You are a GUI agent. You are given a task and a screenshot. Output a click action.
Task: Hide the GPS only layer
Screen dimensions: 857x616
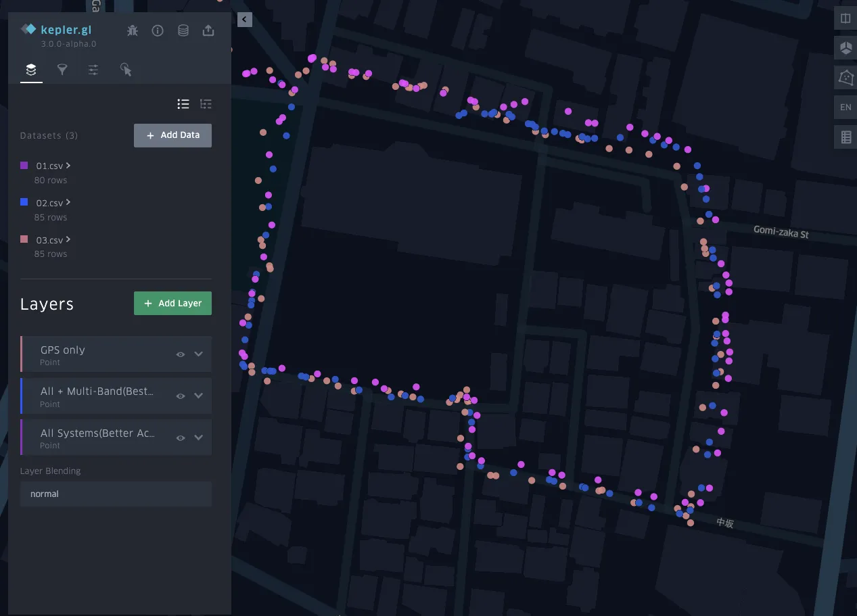pyautogui.click(x=181, y=354)
